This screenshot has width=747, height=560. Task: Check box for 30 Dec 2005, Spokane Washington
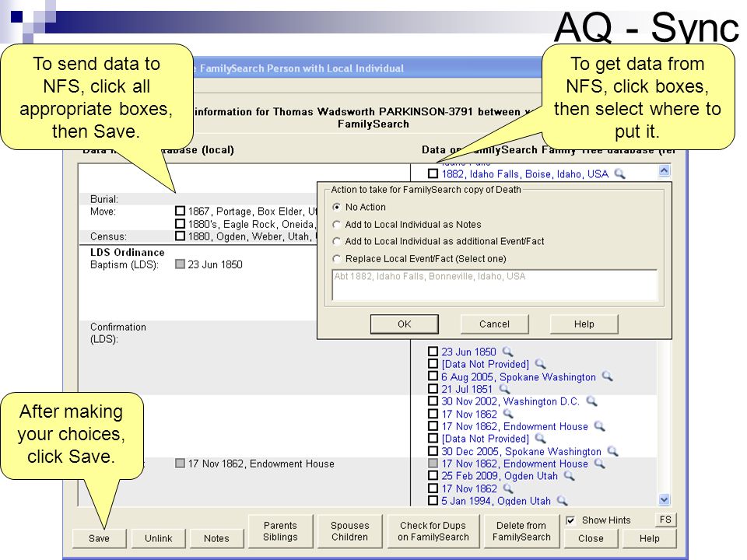point(433,450)
